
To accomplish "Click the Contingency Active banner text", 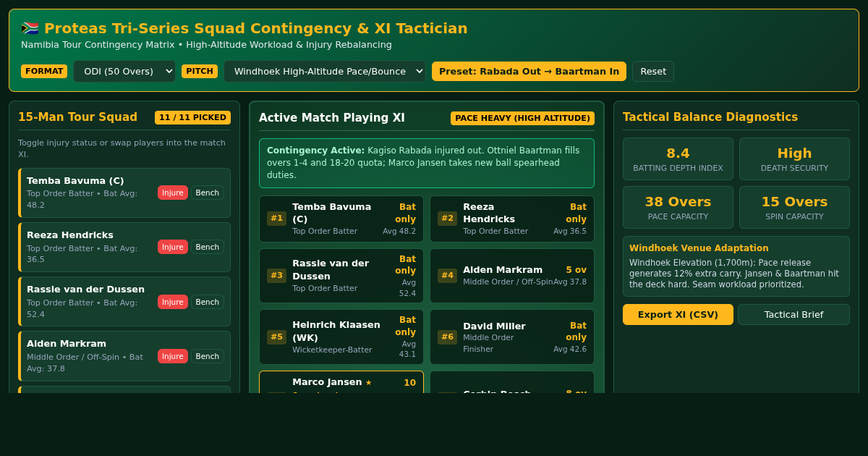I will 427,163.
